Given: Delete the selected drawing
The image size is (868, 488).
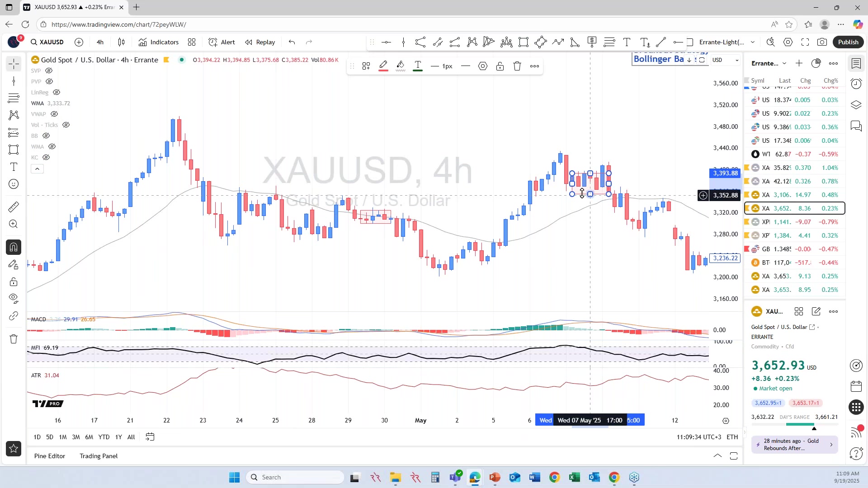Looking at the screenshot, I should 517,66.
